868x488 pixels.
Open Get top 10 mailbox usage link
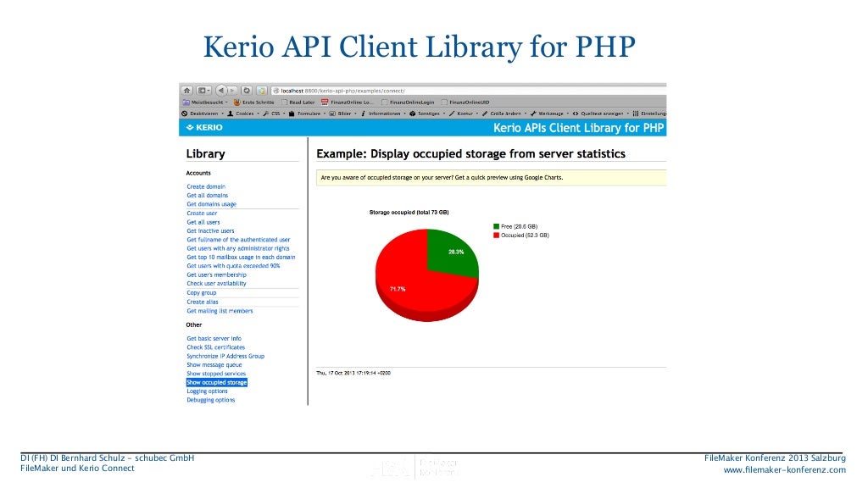coord(241,258)
